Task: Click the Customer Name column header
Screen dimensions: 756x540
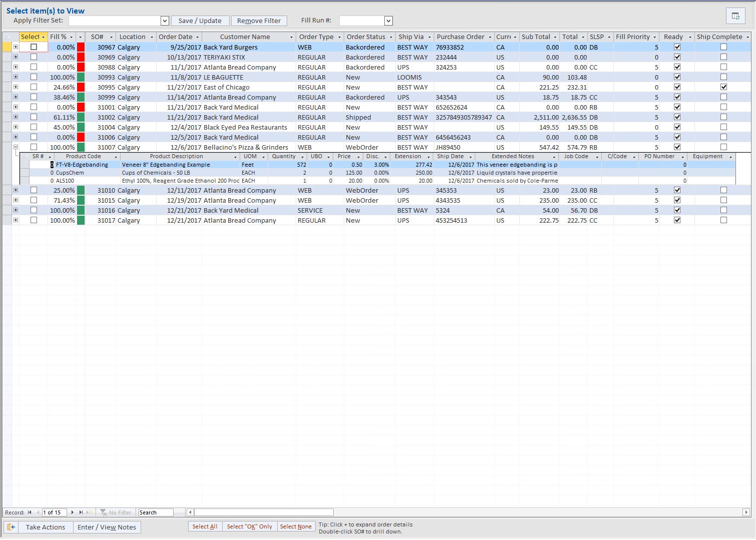Action: pos(245,37)
